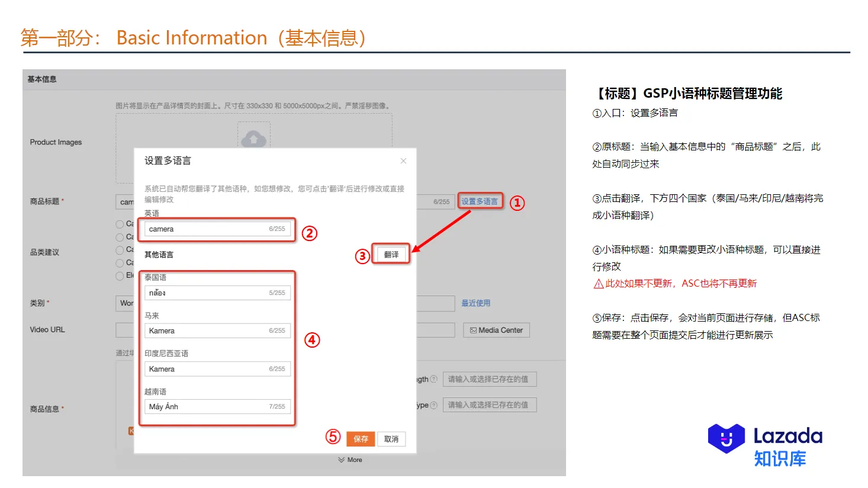Viewport: 868px width, 488px height.
Task: Select the third 品类建议 radio button
Action: pyautogui.click(x=120, y=250)
